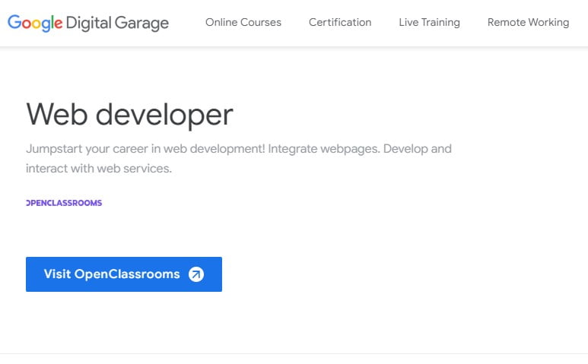The width and height of the screenshot is (588, 364).
Task: Open Remote Working navigation item
Action: [x=528, y=23]
